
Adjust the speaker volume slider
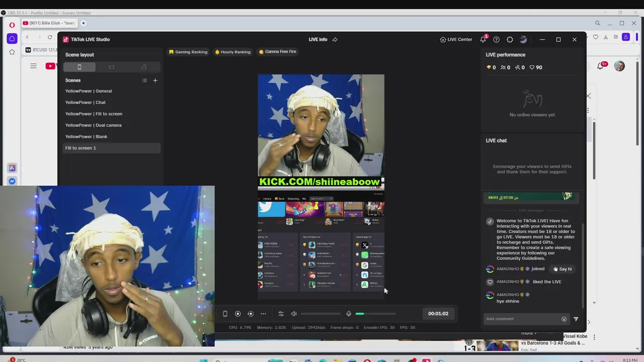(320, 314)
